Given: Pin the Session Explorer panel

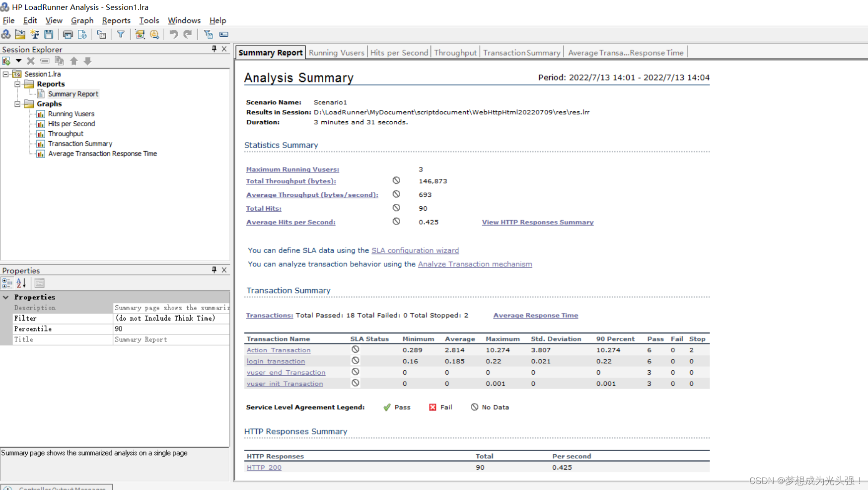Looking at the screenshot, I should pyautogui.click(x=214, y=49).
